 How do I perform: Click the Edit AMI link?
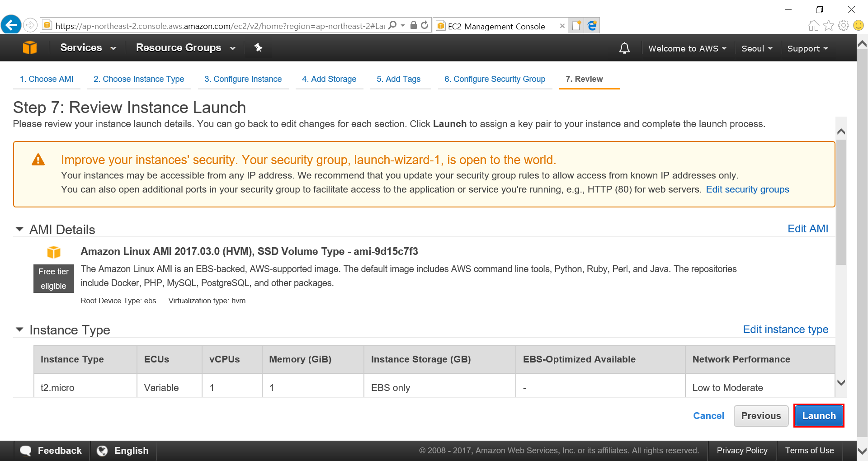[x=808, y=229]
